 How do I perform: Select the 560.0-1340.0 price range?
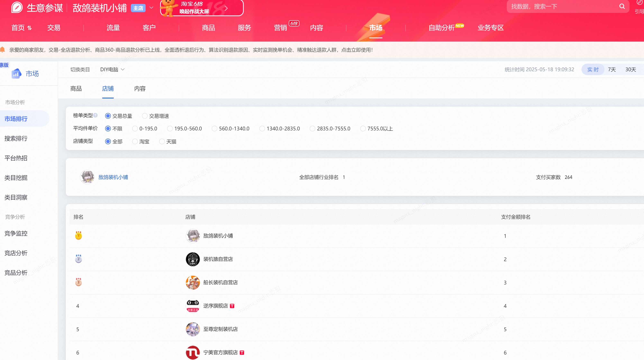click(215, 129)
